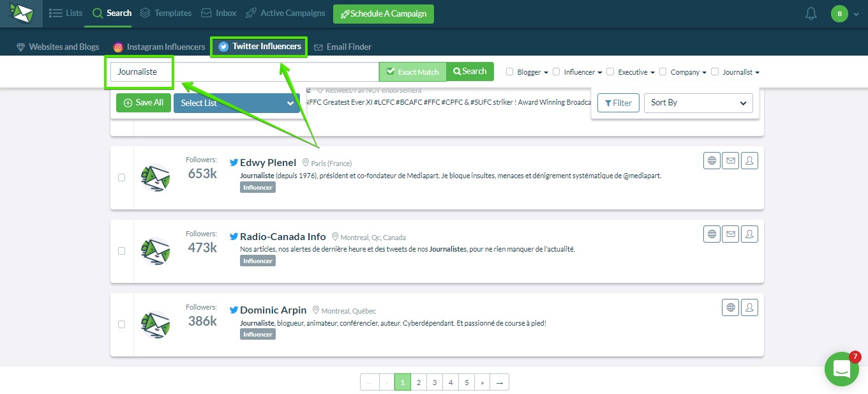Go to results page 3
Image resolution: width=868 pixels, height=394 pixels.
(x=435, y=383)
